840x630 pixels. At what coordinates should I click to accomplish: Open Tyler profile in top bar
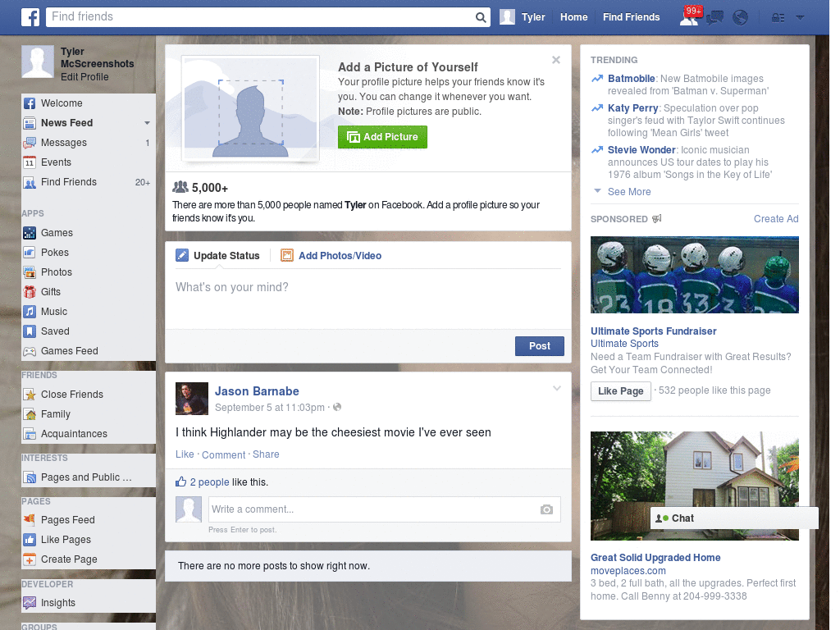tap(523, 17)
